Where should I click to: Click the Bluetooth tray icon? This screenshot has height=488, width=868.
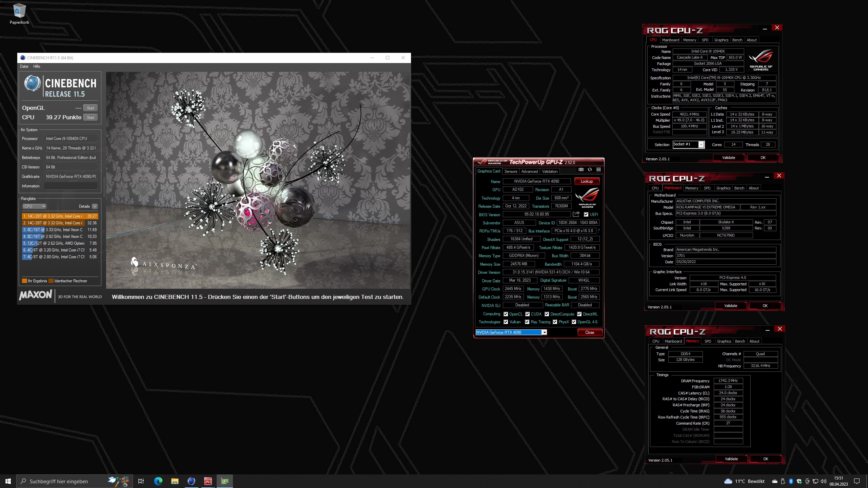(x=791, y=481)
